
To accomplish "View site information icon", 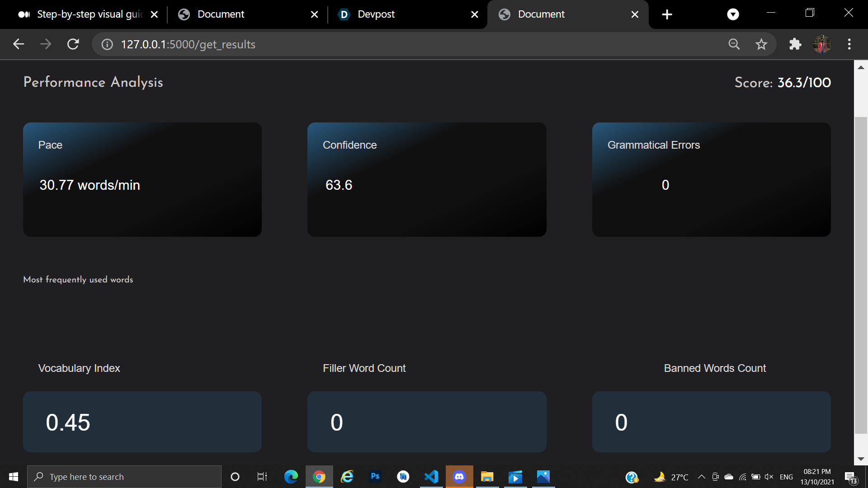I will click(107, 44).
